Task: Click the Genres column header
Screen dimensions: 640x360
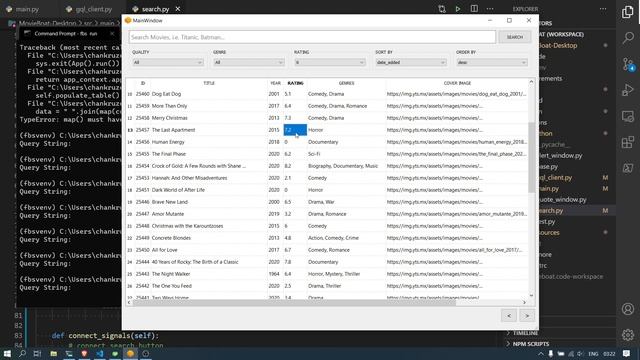Action: (347, 83)
